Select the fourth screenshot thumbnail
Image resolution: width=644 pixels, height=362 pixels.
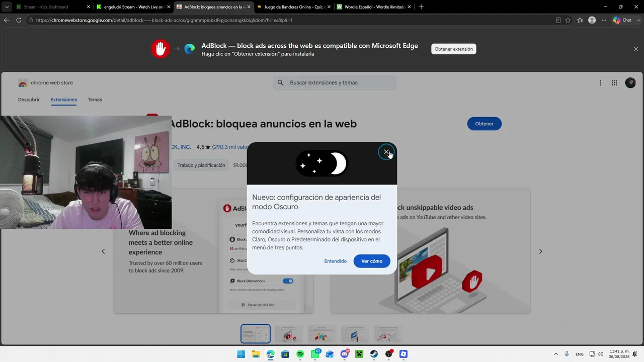pyautogui.click(x=355, y=334)
